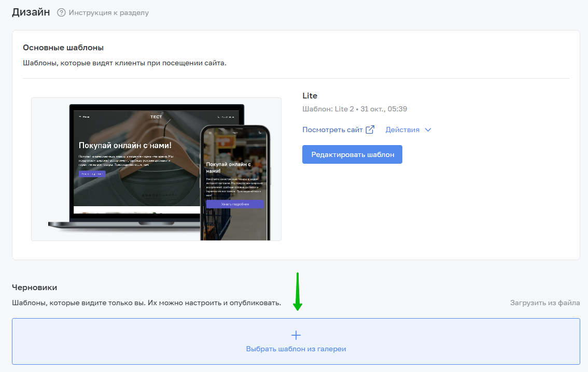The width and height of the screenshot is (588, 372).
Task: Click the purple button in laptop preview
Action: [92, 174]
